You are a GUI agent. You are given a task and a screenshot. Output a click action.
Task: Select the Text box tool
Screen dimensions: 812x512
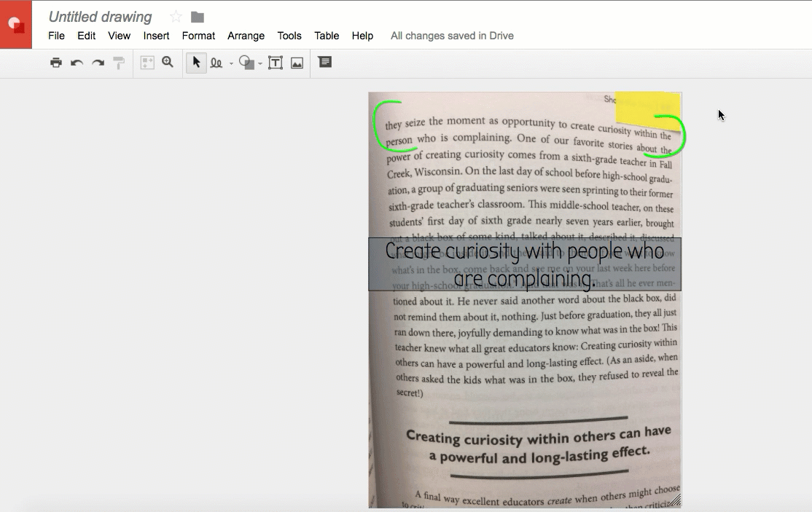[x=276, y=63]
